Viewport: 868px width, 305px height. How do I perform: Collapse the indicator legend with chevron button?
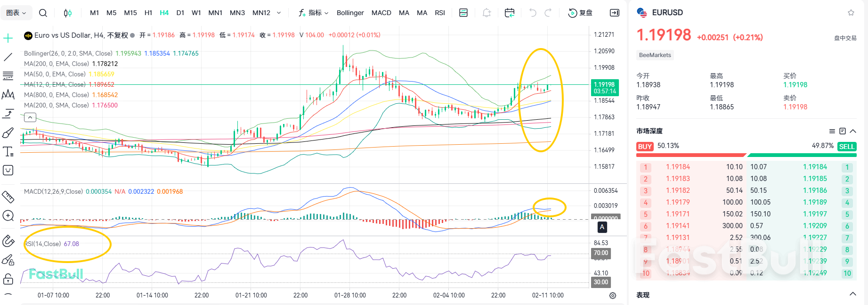click(30, 117)
